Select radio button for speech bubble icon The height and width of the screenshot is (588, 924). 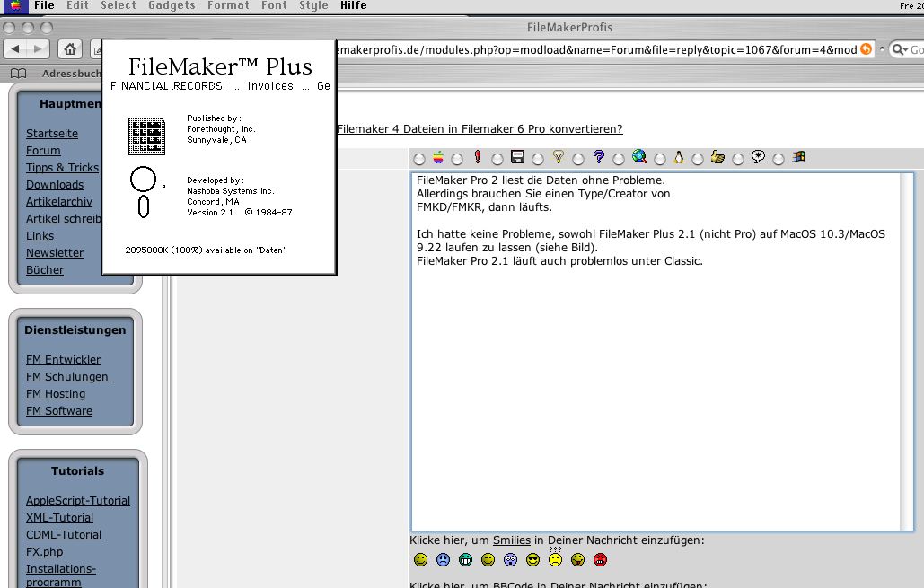pyautogui.click(x=738, y=159)
